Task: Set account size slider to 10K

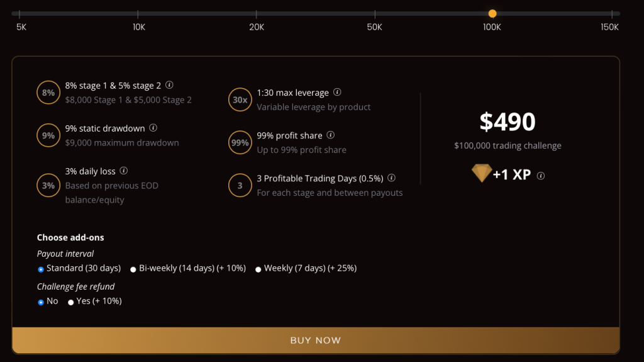Action: click(139, 13)
